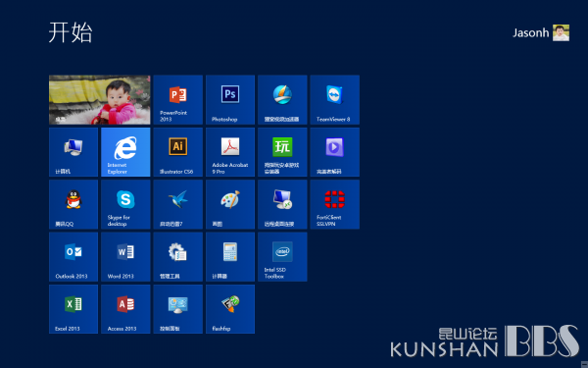Open the Calculator (计算器) tile

[x=230, y=257]
